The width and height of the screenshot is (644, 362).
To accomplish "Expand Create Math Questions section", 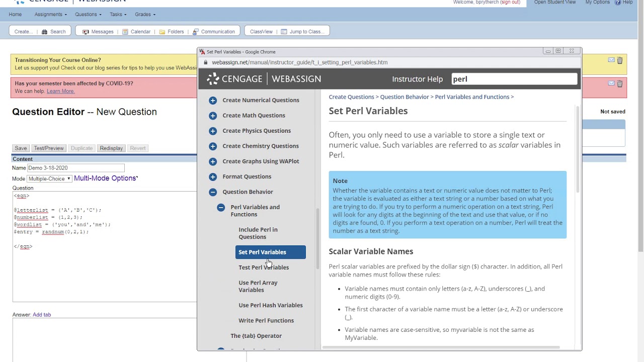I will coord(213,116).
